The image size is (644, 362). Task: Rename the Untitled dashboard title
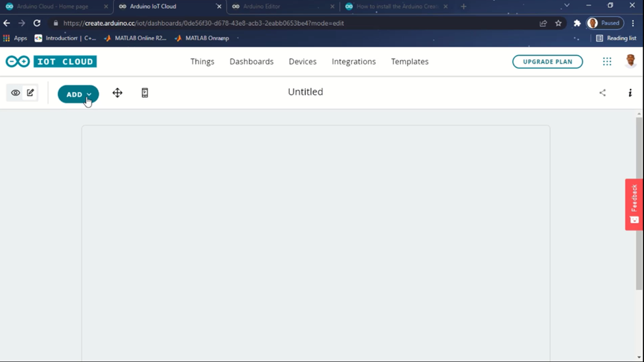point(305,91)
